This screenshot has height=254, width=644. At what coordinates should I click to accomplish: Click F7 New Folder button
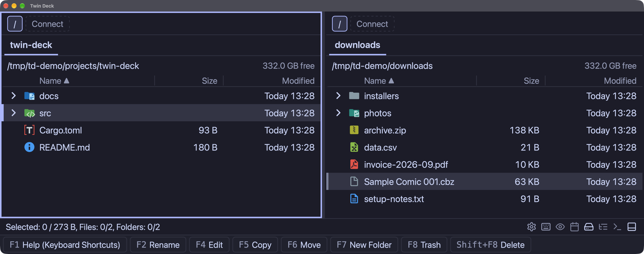coord(364,245)
